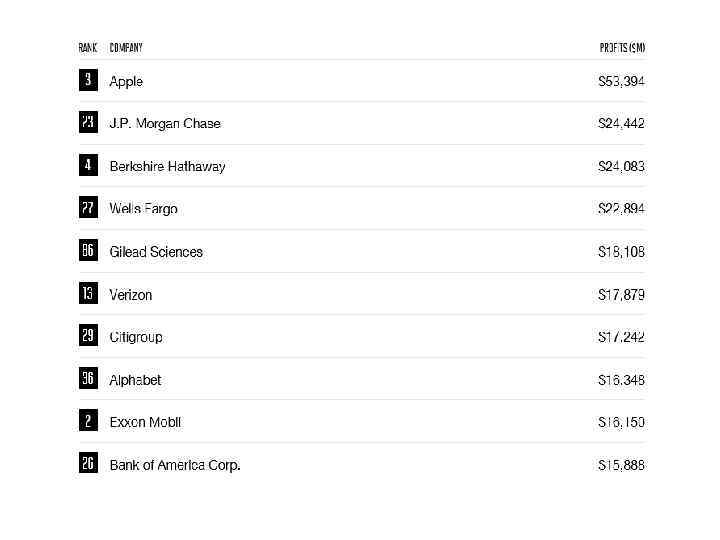Click Bank of America Corp.
Image resolution: width=720 pixels, height=540 pixels.
pos(175,465)
